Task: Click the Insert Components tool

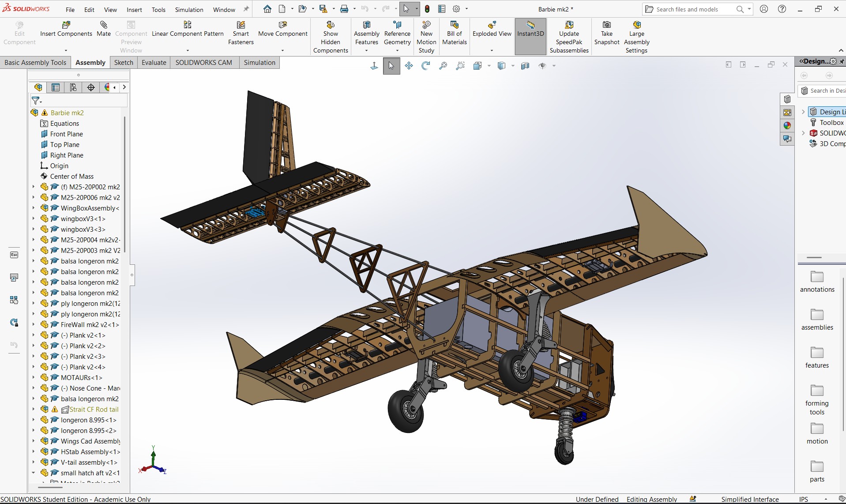Action: tap(66, 29)
